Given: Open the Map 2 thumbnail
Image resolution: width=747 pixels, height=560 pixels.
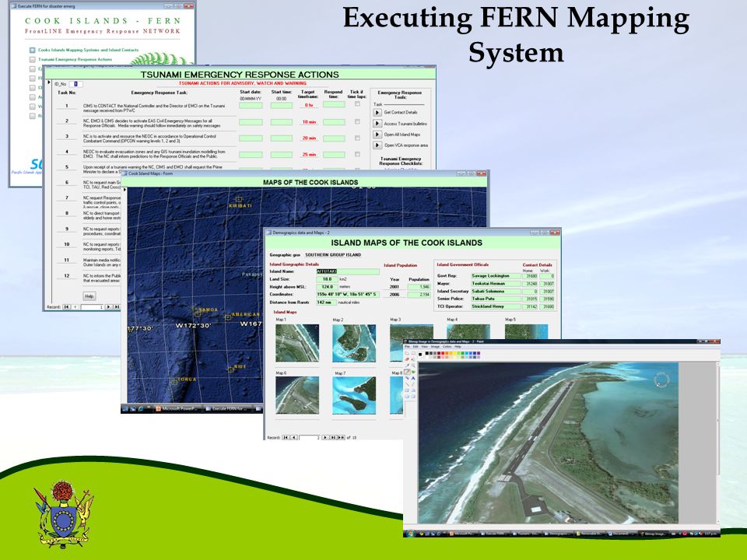Looking at the screenshot, I should pos(354,343).
